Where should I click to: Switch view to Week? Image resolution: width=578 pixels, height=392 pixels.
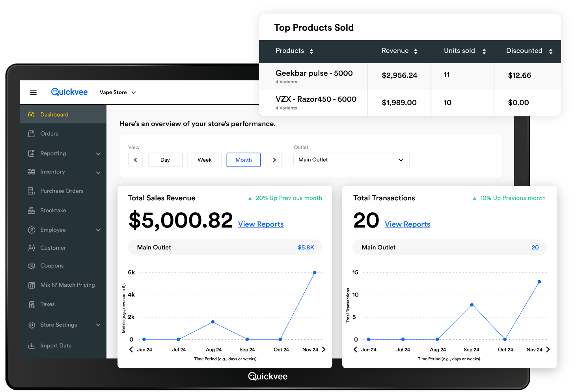204,160
